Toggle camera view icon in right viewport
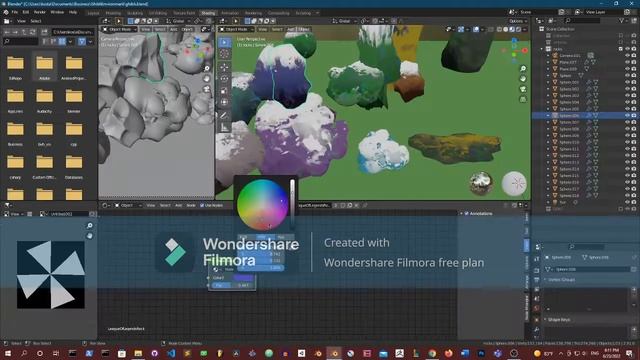640x360 pixels. (523, 89)
